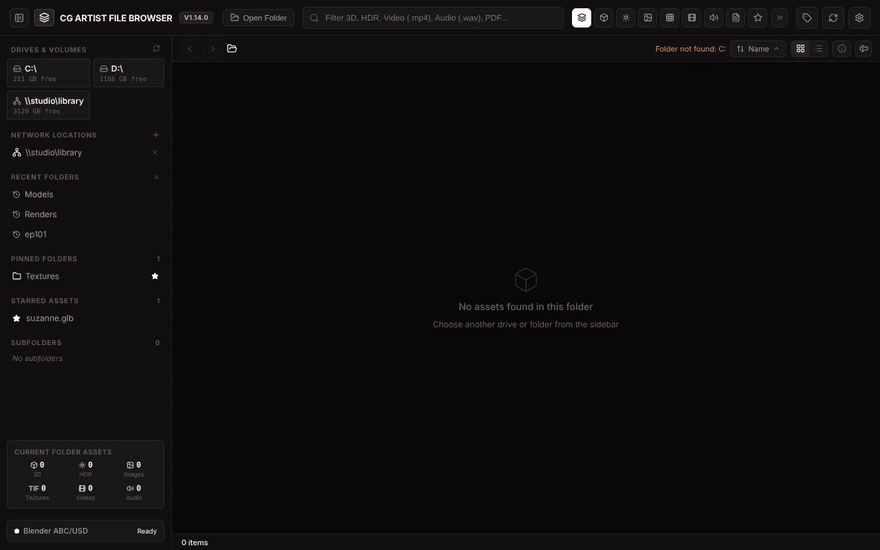This screenshot has height=550, width=880.
Task: Add a network location plus button
Action: 155,135
